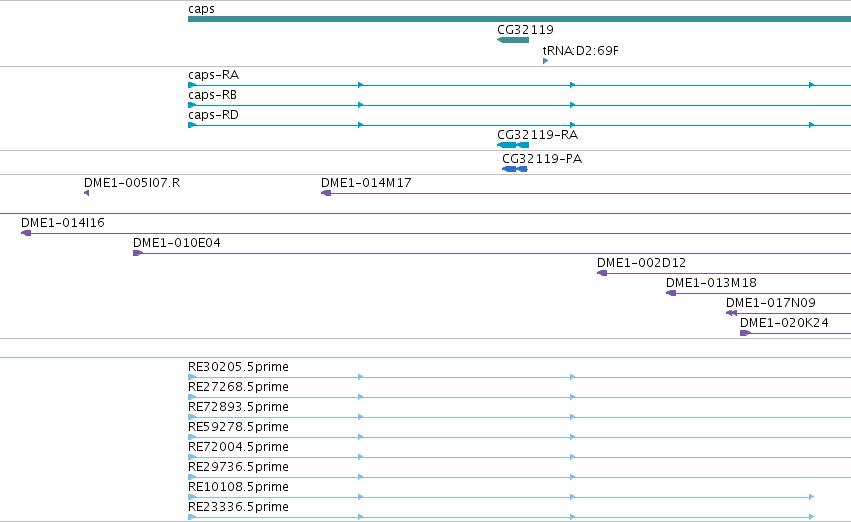Screen dimensions: 851x522
Task: Click the RE27268.5prime start arrow
Action: [192, 397]
